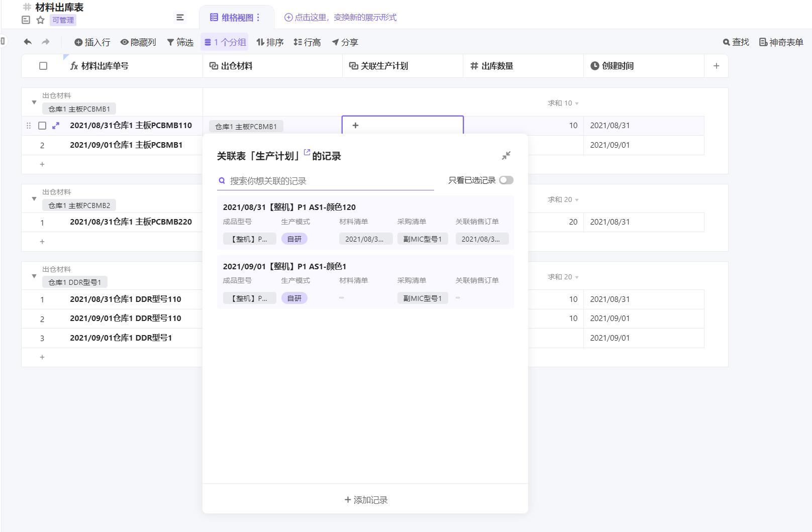Star the 材料出库表 as favorite
The height and width of the screenshot is (532, 812).
pyautogui.click(x=41, y=20)
